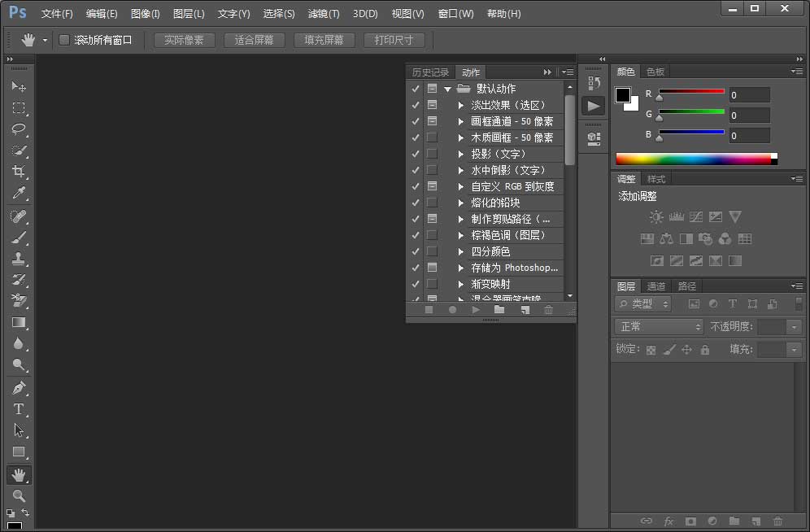Viewport: 810px width, 532px height.
Task: Select the Rectangular Marquee tool
Action: tap(19, 107)
